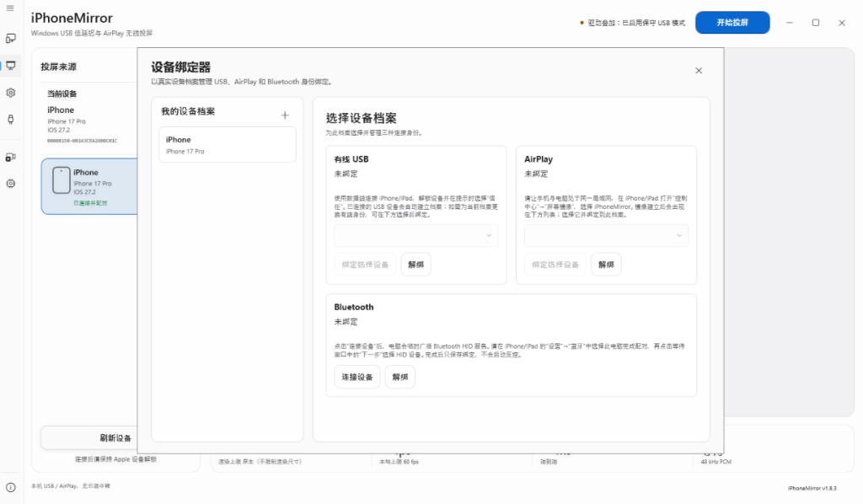Click the 48 kHz PCM text

click(716, 462)
